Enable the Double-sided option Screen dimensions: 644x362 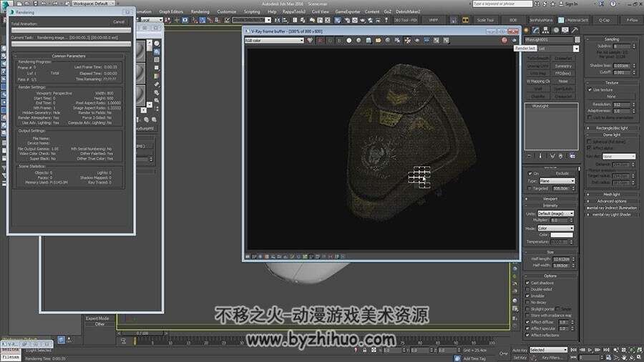click(x=528, y=289)
